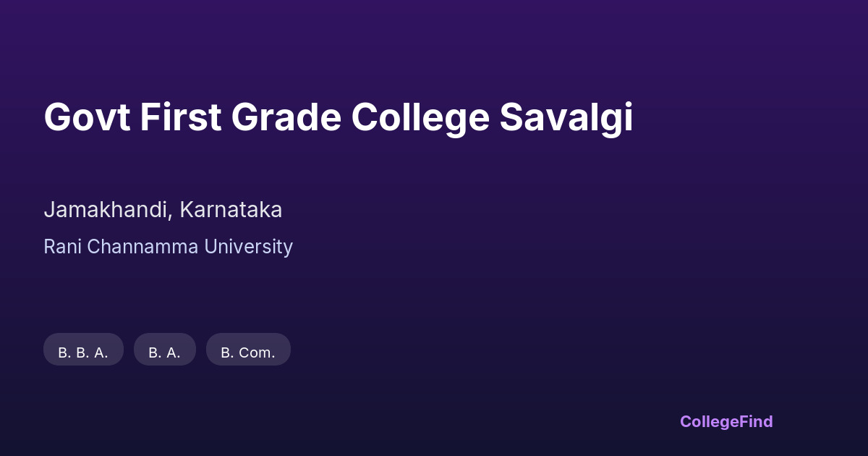Select the "Karnataka" state name
868x456 pixels.
[x=231, y=210]
